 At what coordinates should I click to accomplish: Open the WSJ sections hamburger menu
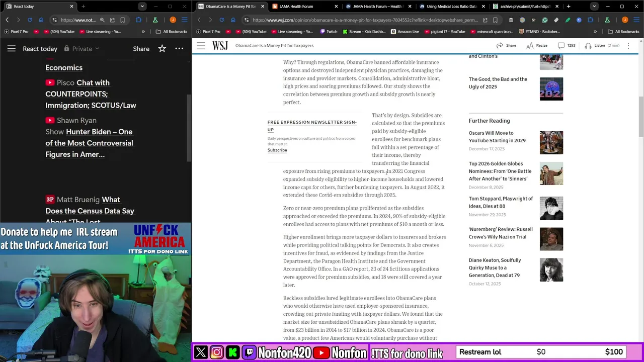point(201,45)
